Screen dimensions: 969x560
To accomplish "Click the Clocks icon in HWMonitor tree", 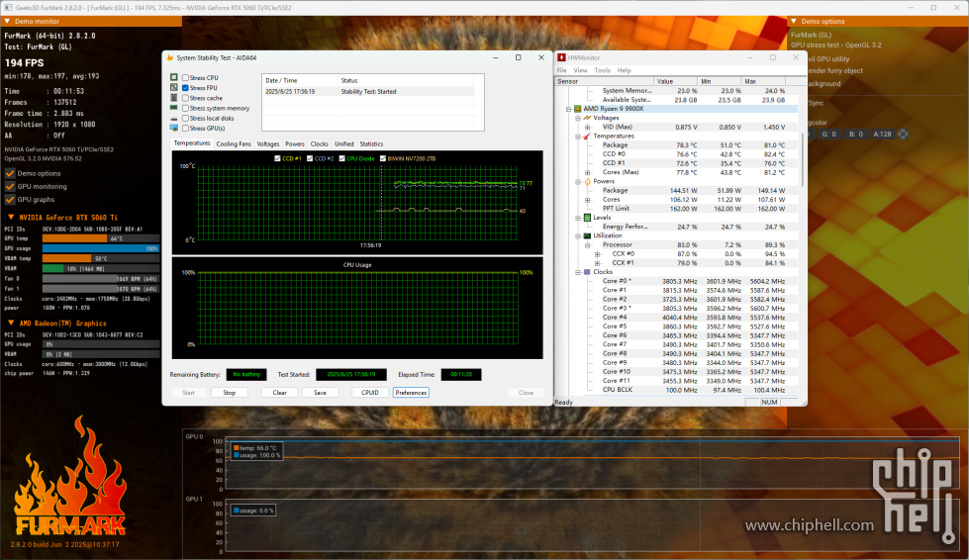I will pyautogui.click(x=587, y=272).
